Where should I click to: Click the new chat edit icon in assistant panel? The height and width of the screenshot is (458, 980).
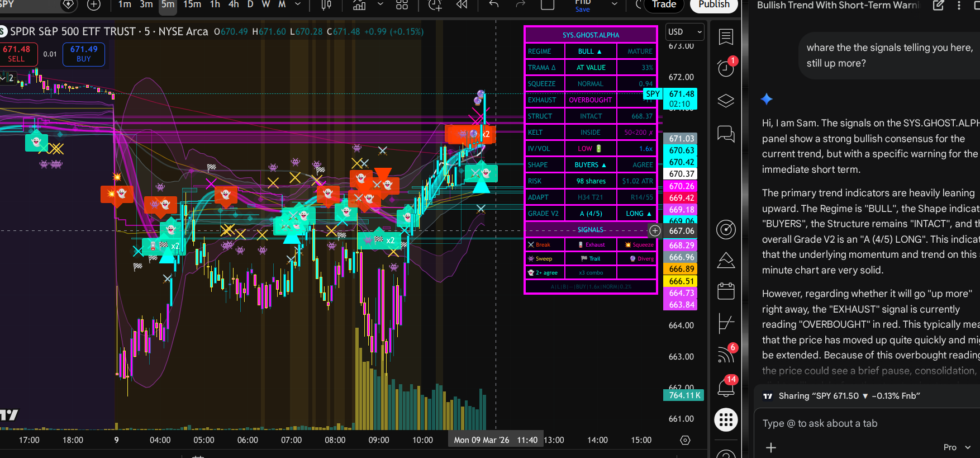(x=938, y=5)
